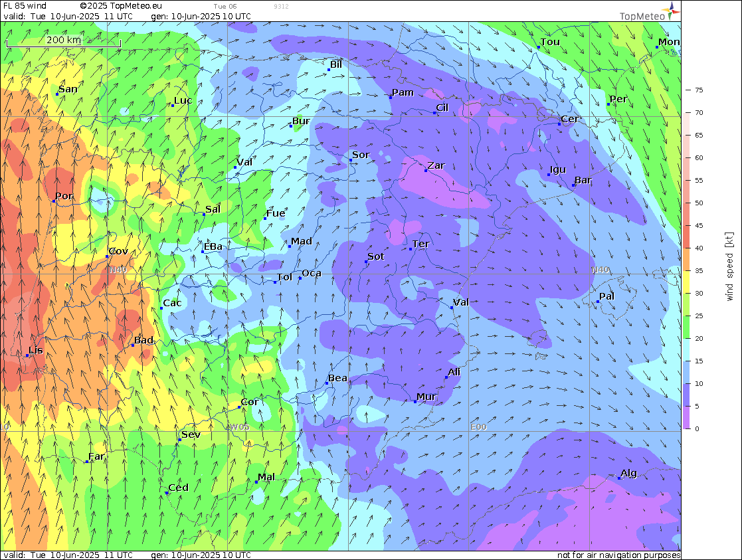Click the "Bur" city label

[301, 121]
